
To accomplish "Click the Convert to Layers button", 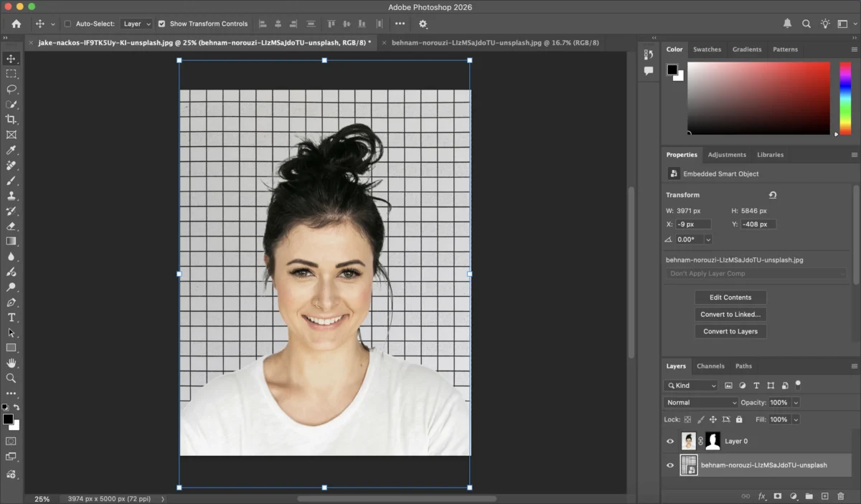I will (730, 331).
